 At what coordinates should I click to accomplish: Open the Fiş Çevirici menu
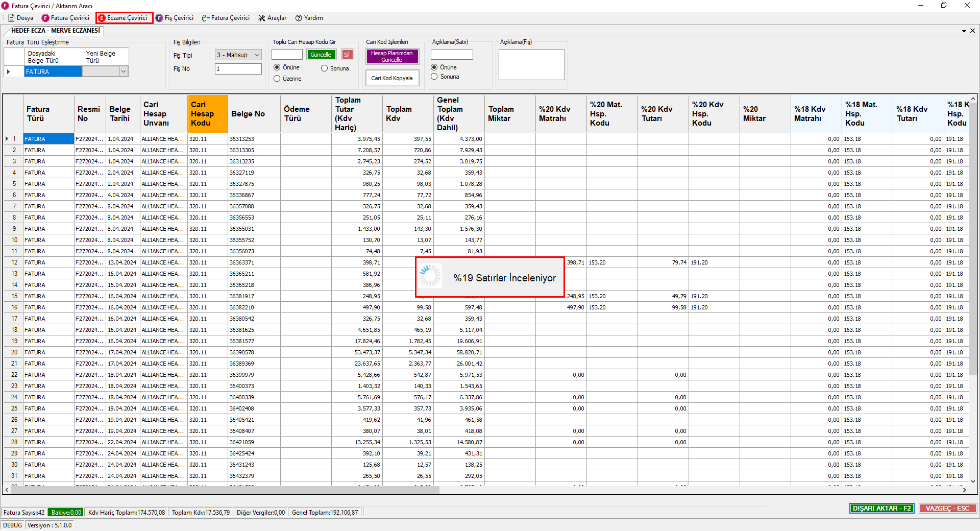175,18
